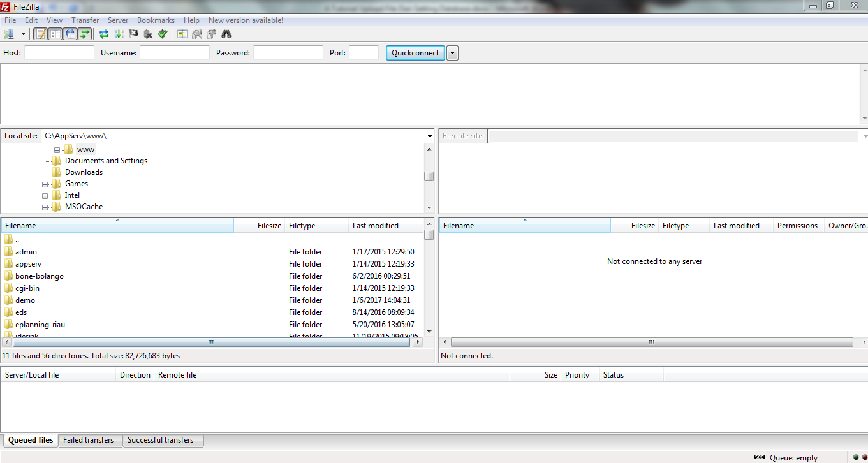This screenshot has height=463, width=868.
Task: Click the New version available! menu item
Action: point(246,20)
